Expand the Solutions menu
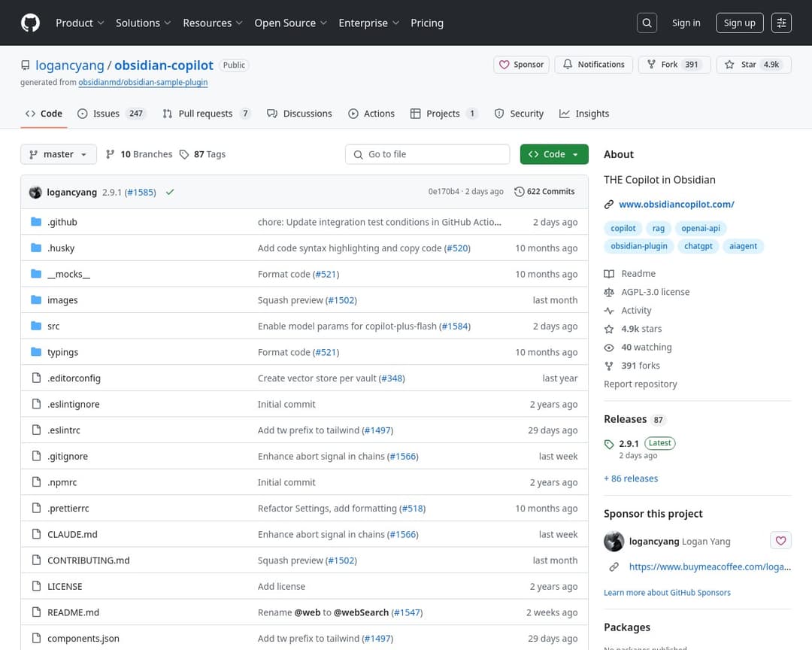 (x=143, y=23)
